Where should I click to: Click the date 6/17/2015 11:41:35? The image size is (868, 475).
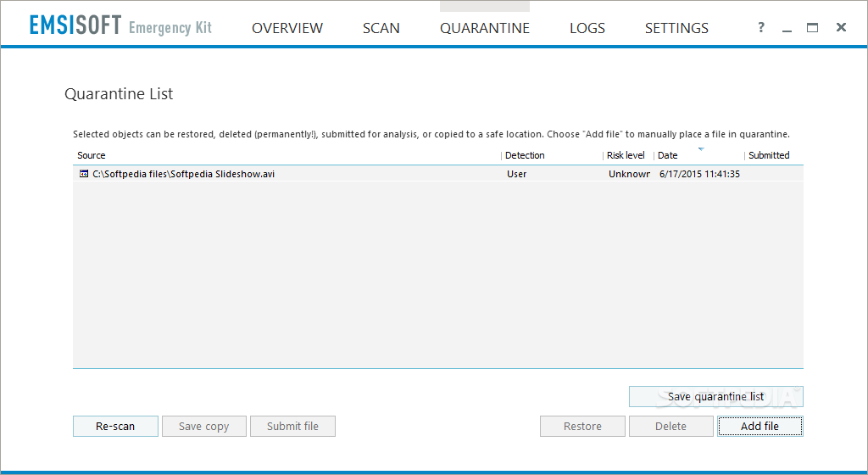click(x=699, y=174)
